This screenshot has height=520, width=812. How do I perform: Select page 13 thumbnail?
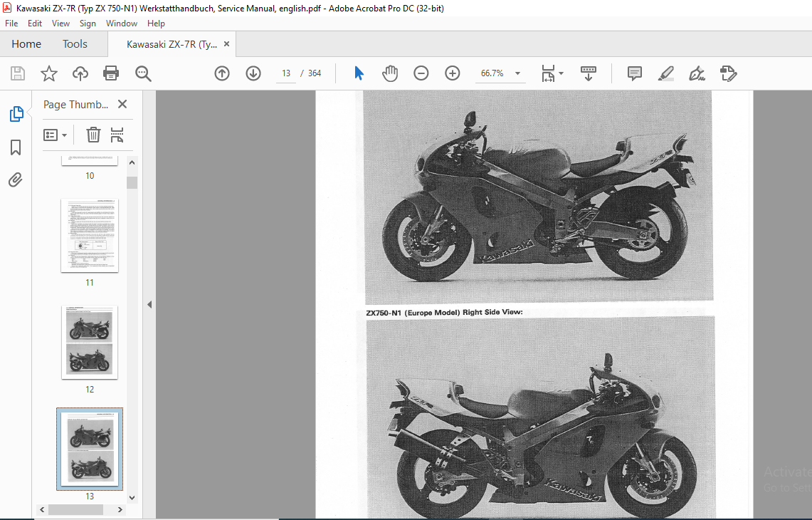(90, 449)
